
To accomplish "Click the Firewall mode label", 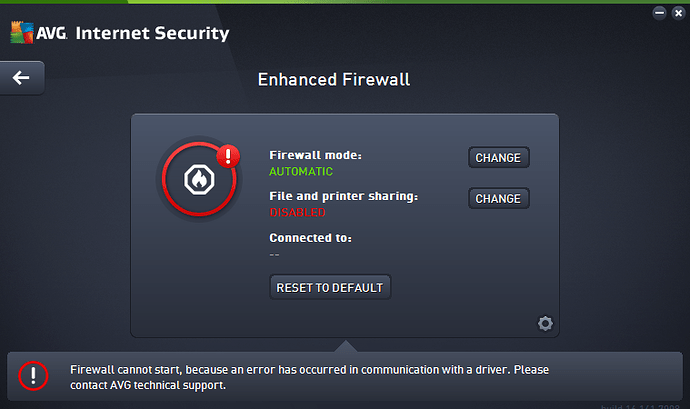I will 316,155.
